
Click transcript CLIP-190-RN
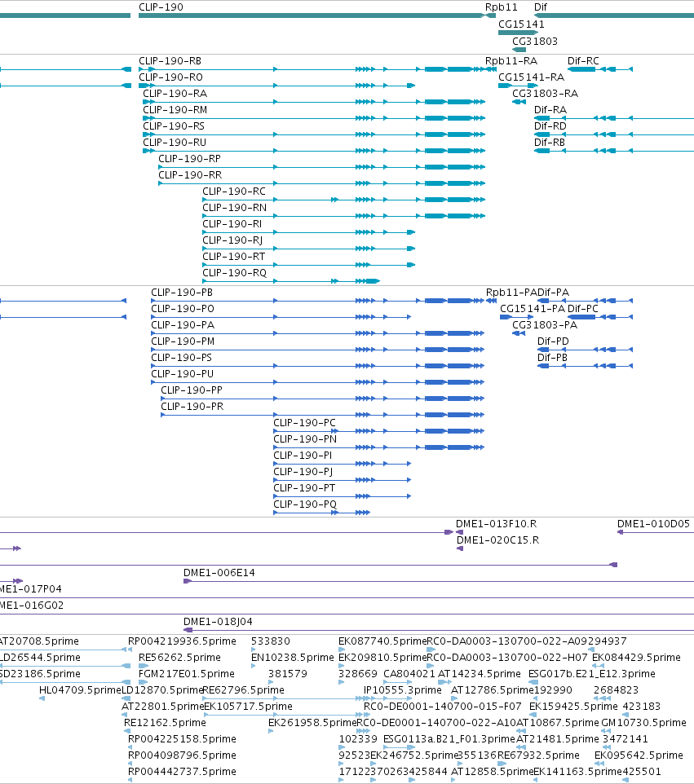point(234,208)
